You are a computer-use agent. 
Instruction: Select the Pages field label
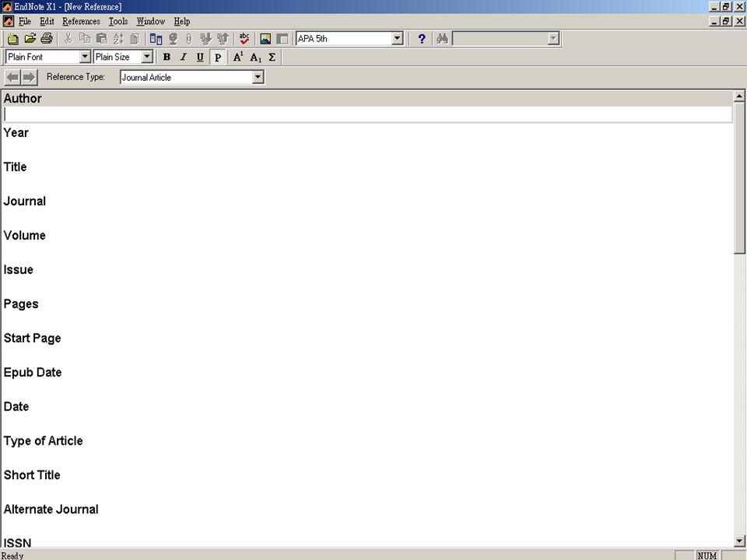[x=21, y=304]
